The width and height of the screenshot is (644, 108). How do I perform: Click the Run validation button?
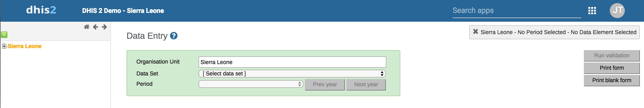(611, 56)
